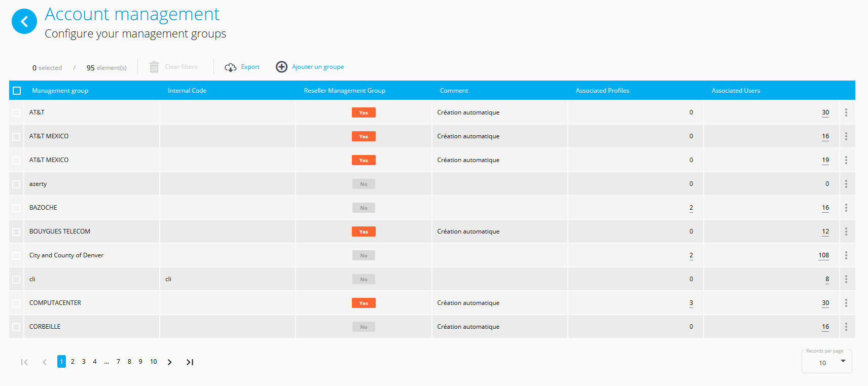The width and height of the screenshot is (868, 386).
Task: Click the blue back arrow button
Action: tap(24, 21)
